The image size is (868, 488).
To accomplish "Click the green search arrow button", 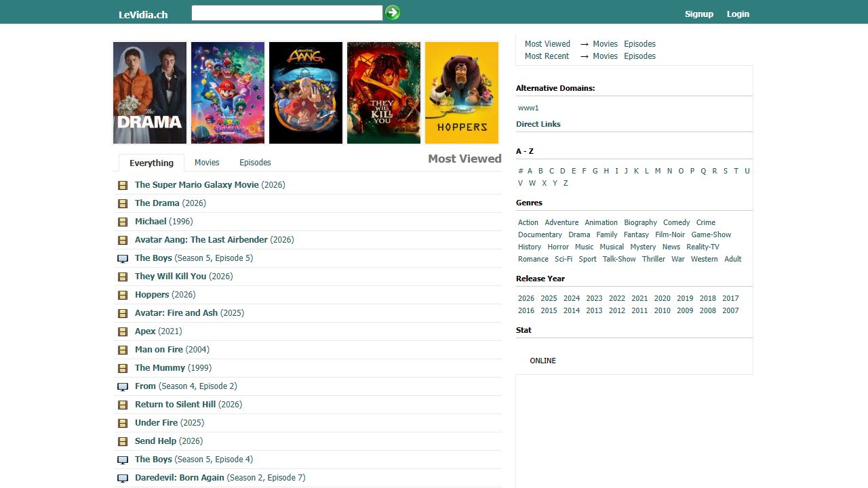I will tap(393, 13).
